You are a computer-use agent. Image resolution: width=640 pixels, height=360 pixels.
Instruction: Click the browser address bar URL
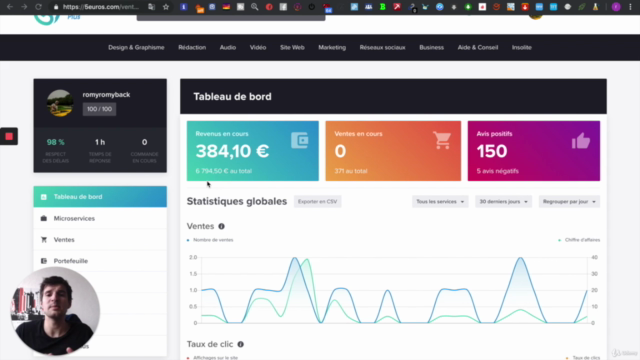pos(101,7)
